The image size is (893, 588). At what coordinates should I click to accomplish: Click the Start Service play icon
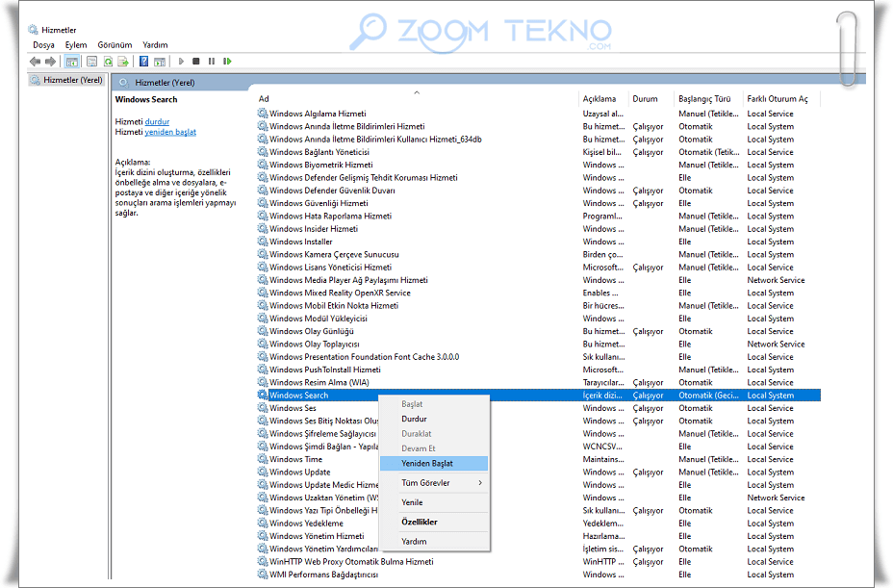point(181,61)
